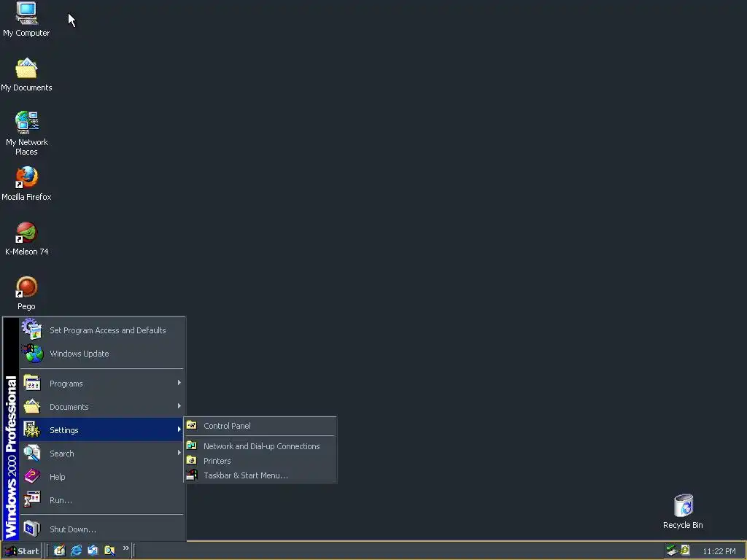Click the Show Desktop quick launch icon
The image size is (747, 560).
[59, 551]
